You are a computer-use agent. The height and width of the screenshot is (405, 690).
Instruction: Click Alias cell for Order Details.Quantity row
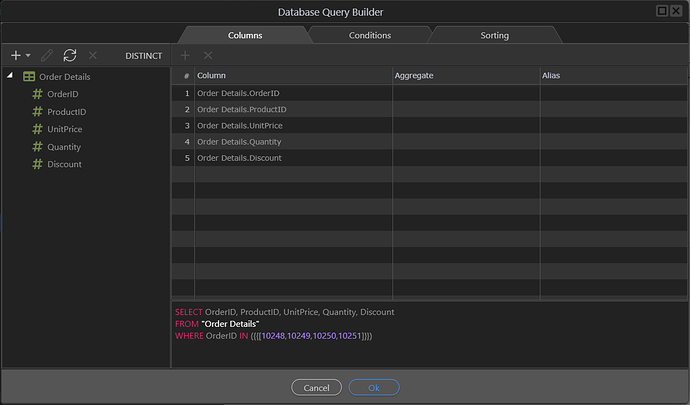(x=612, y=141)
